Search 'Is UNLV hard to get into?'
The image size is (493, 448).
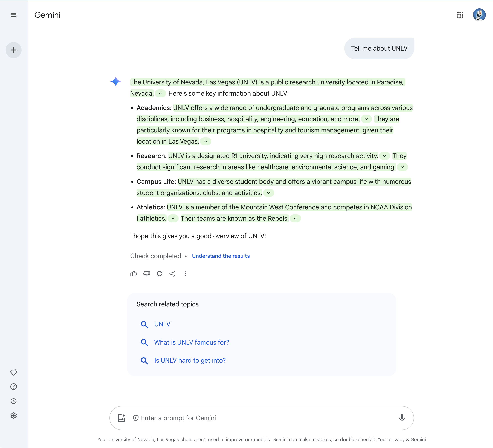coord(190,360)
